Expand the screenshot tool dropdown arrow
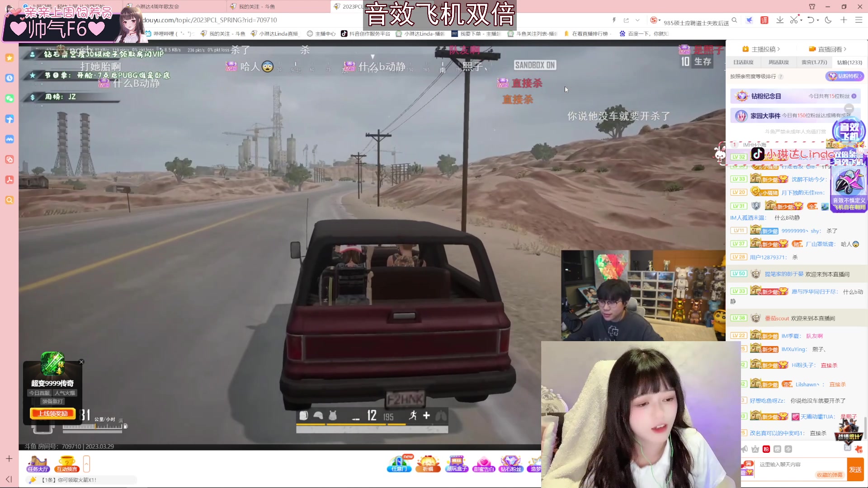The image size is (868, 488). (x=801, y=20)
